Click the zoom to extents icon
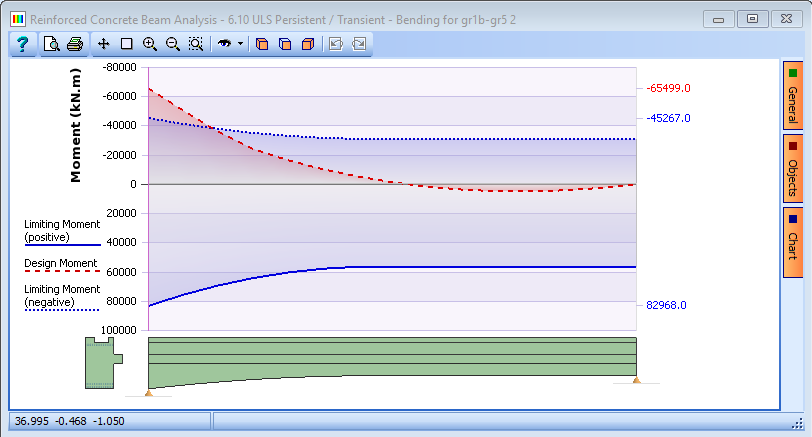 pos(196,44)
